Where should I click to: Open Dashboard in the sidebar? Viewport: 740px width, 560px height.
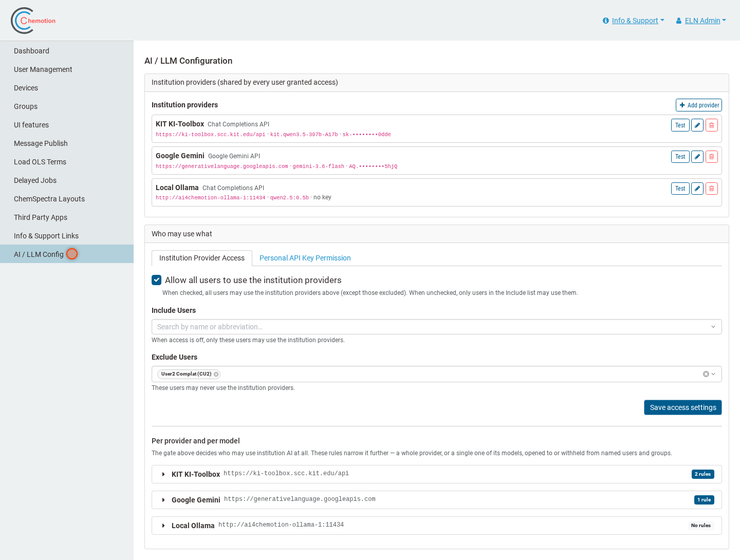click(67, 51)
